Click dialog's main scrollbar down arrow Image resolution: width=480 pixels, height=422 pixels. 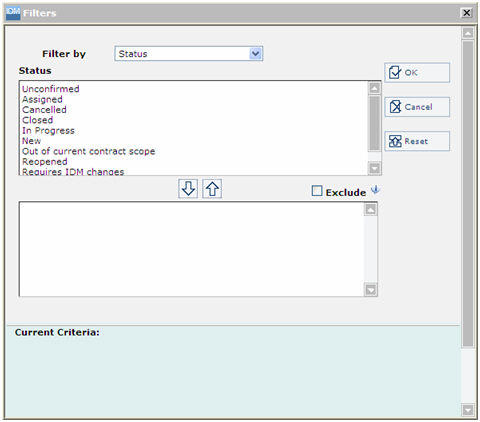468,410
